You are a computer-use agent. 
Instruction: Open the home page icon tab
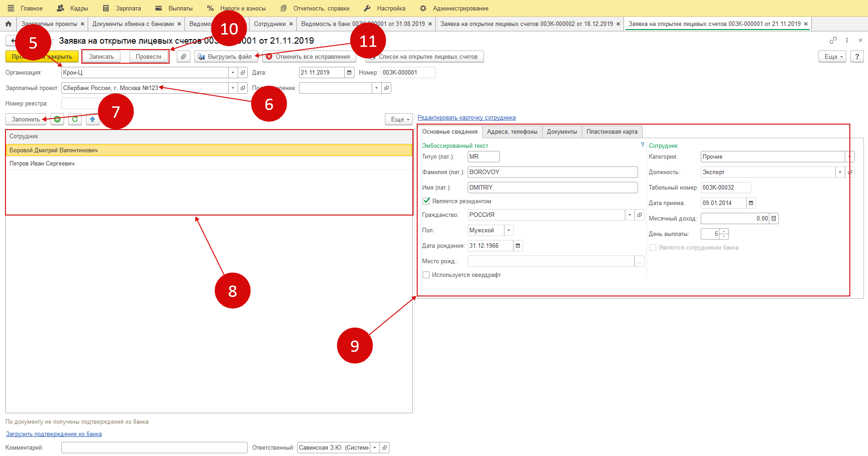[8, 24]
